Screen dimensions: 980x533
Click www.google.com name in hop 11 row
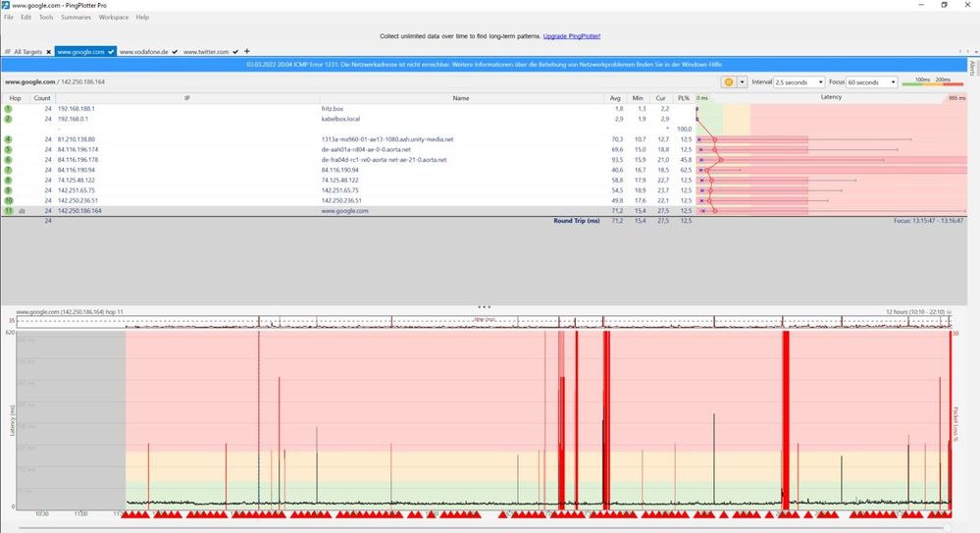tap(344, 211)
